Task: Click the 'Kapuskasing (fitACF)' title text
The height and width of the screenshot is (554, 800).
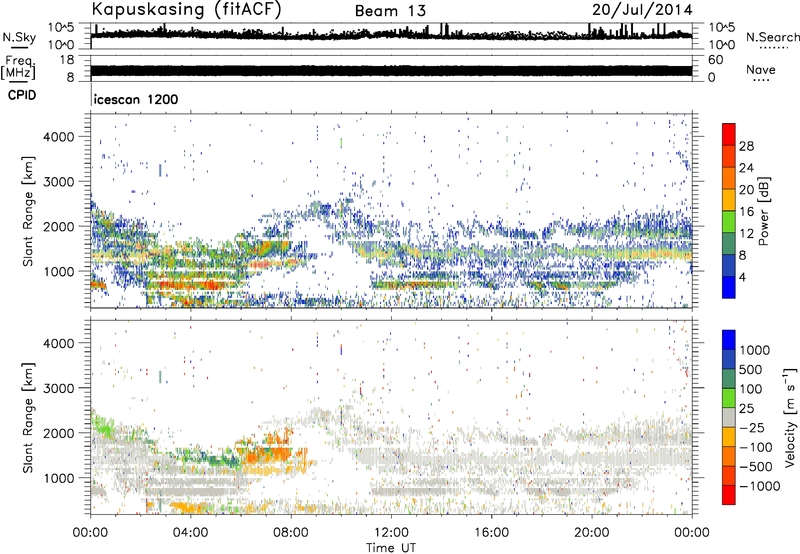Action: (x=186, y=10)
